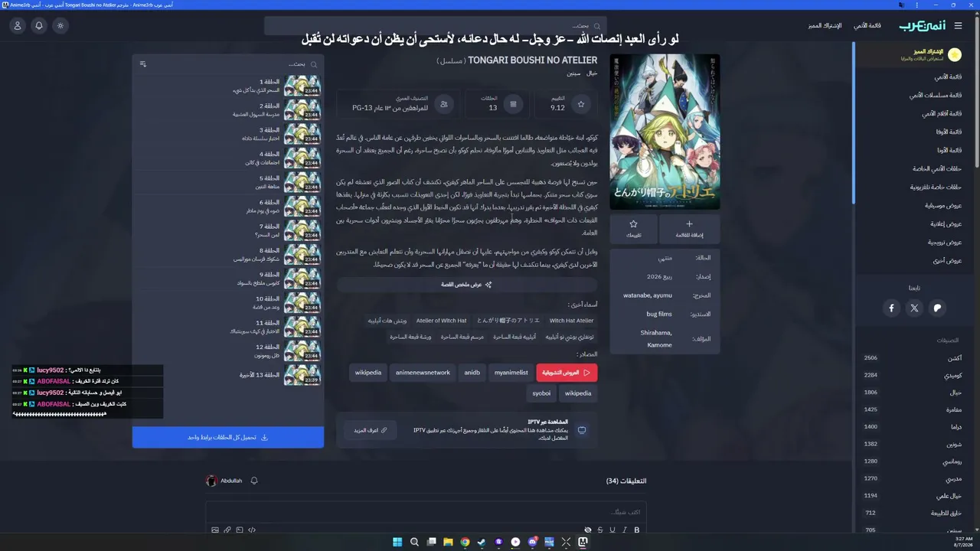The width and height of the screenshot is (980, 551).
Task: Open the user profile icon in the header
Action: click(x=18, y=25)
